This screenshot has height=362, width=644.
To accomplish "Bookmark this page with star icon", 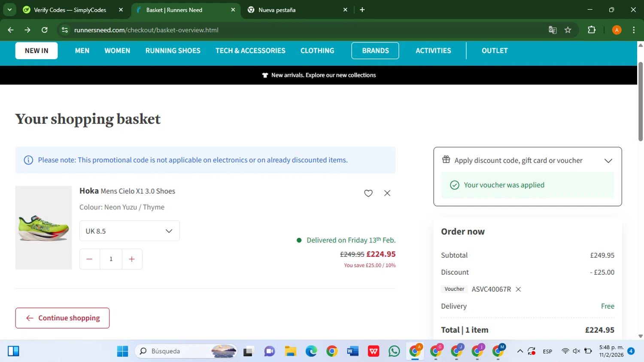I will (568, 30).
